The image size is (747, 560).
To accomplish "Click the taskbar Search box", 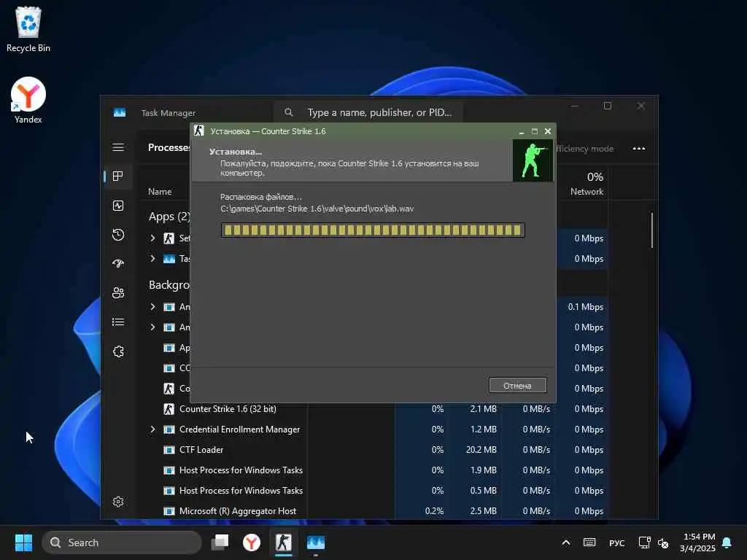I will click(122, 542).
